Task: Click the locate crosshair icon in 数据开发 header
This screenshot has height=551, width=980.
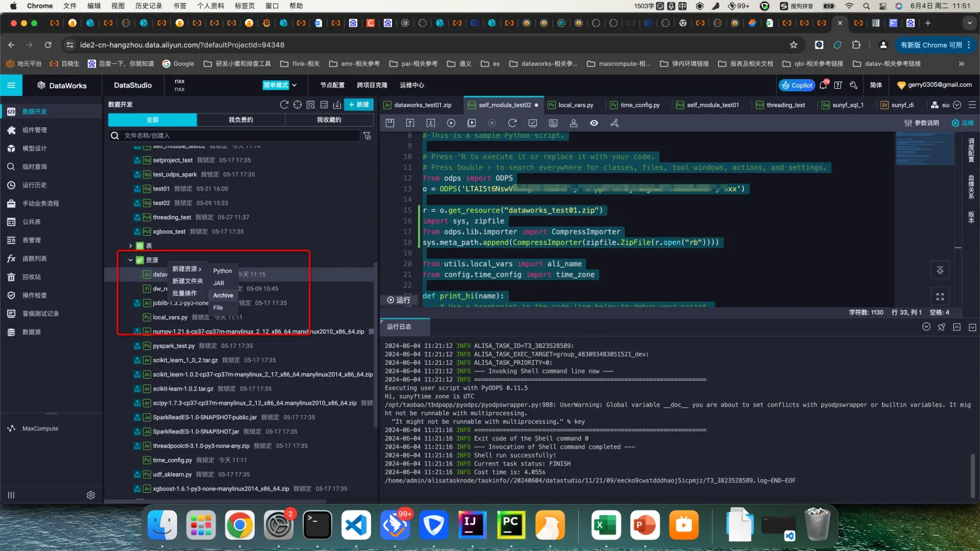Action: [297, 104]
